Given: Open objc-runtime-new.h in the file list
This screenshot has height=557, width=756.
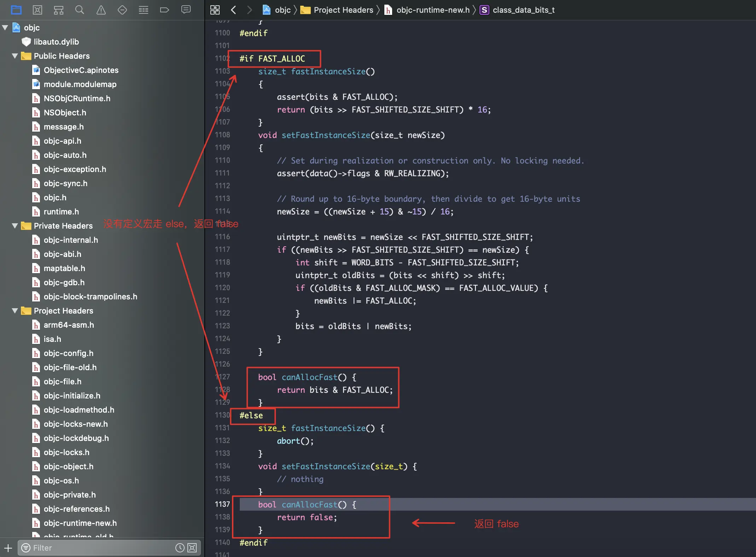Looking at the screenshot, I should [80, 523].
